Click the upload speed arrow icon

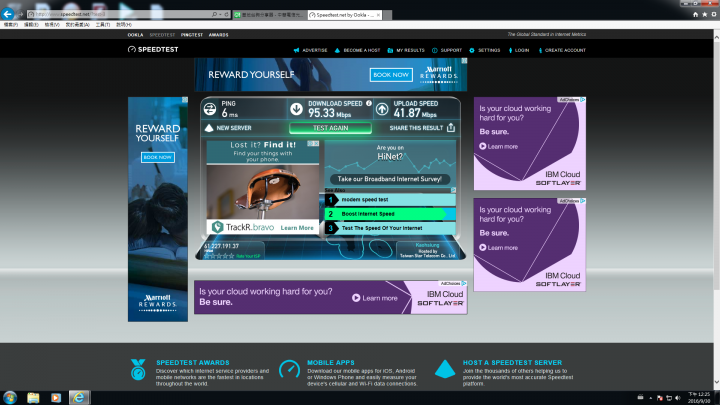pos(382,110)
